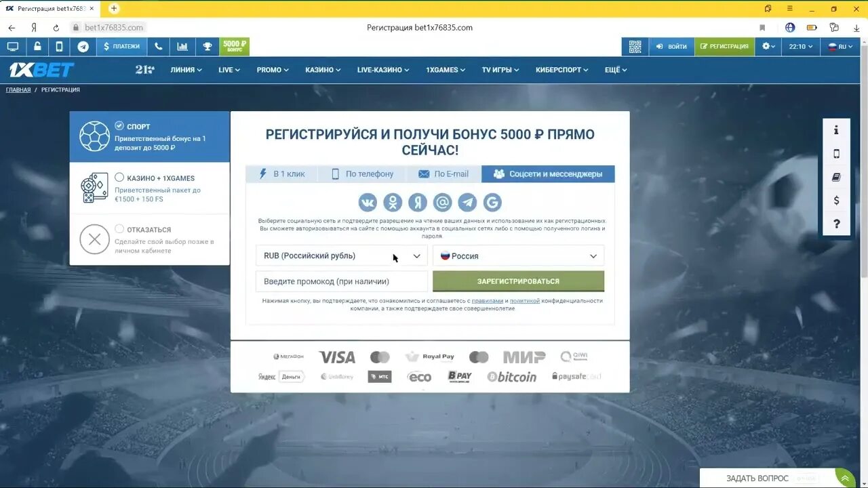868x488 pixels.
Task: Open КИБЕРСПОРТ menu
Action: click(x=562, y=70)
